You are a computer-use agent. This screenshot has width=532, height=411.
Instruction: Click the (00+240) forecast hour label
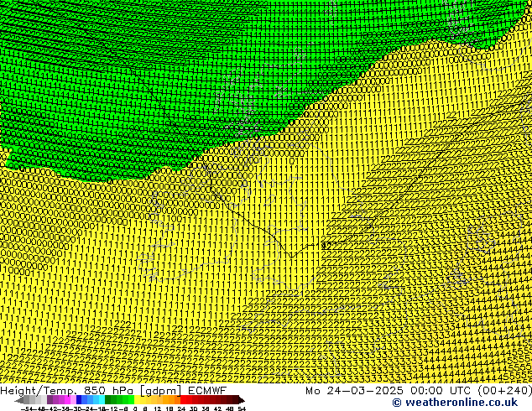pos(504,391)
